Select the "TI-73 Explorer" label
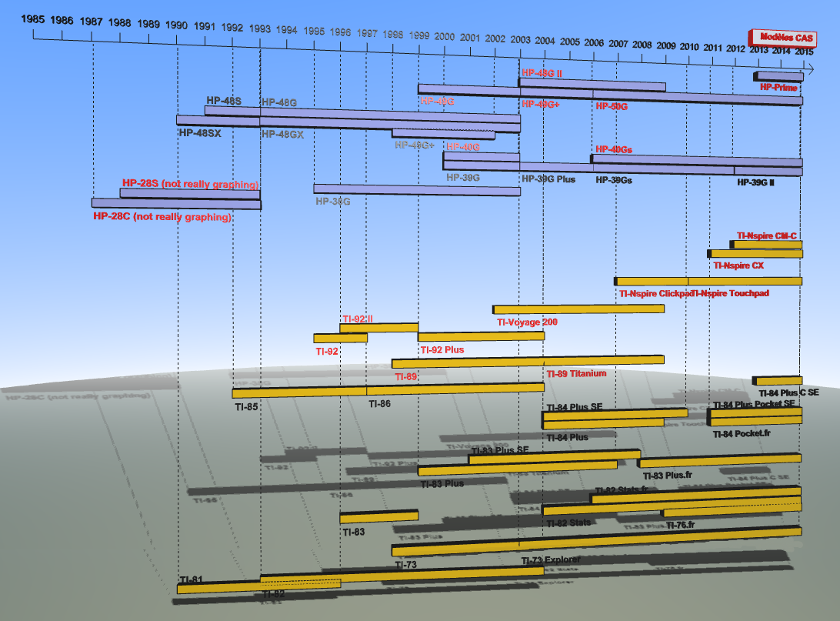 tap(551, 560)
